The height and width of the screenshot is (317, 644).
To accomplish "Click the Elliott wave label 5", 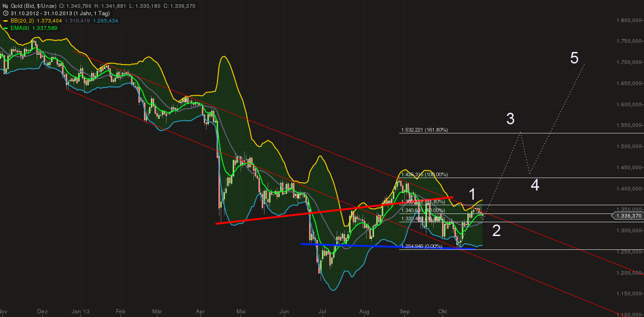I will [574, 58].
